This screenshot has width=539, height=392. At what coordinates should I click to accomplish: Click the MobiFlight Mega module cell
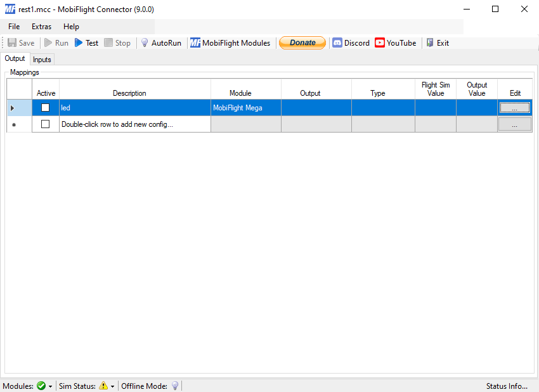point(246,108)
